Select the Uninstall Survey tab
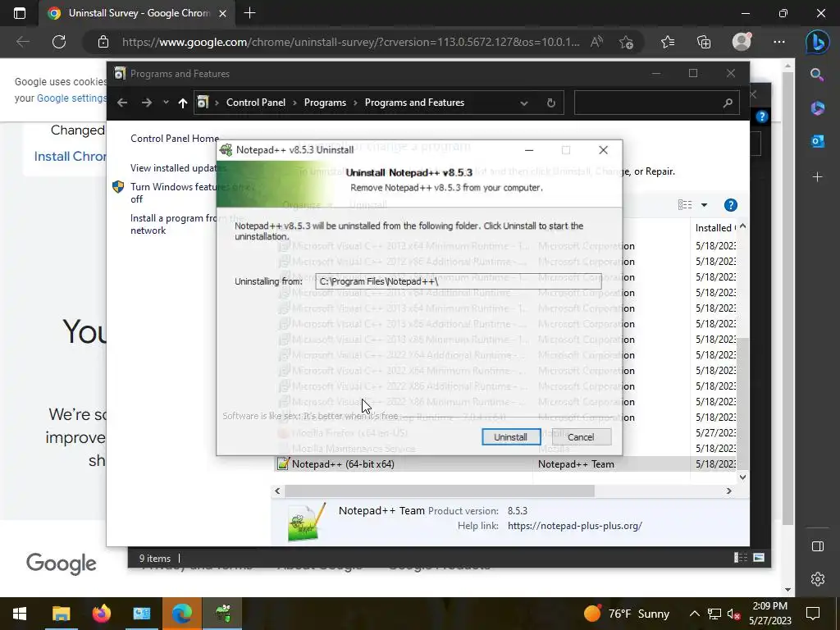Image resolution: width=840 pixels, height=630 pixels. click(x=137, y=13)
